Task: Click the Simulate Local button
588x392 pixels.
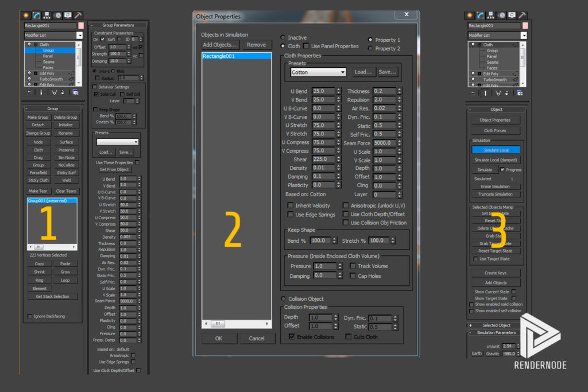Action: coord(496,149)
